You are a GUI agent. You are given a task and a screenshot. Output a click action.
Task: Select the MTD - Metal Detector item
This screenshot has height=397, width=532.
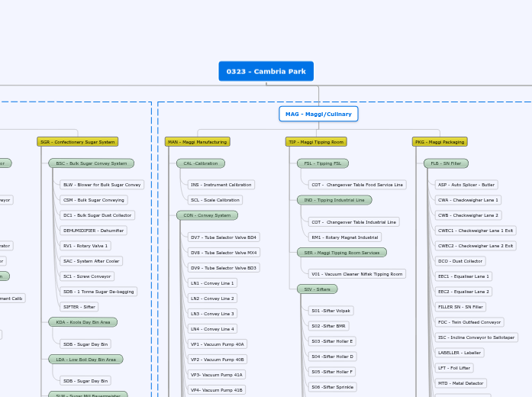click(459, 383)
